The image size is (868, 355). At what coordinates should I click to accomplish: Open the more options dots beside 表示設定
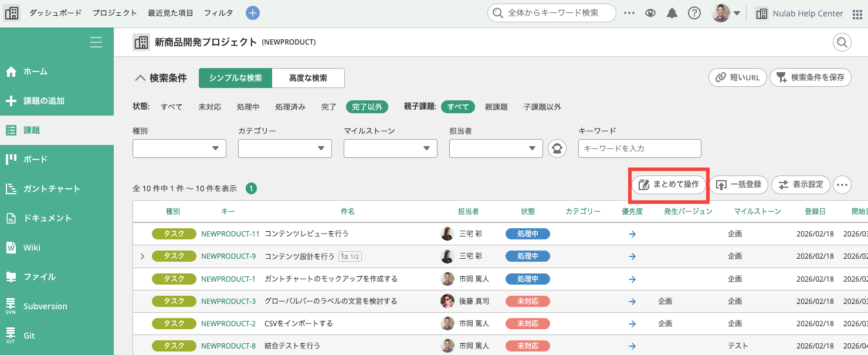click(842, 185)
